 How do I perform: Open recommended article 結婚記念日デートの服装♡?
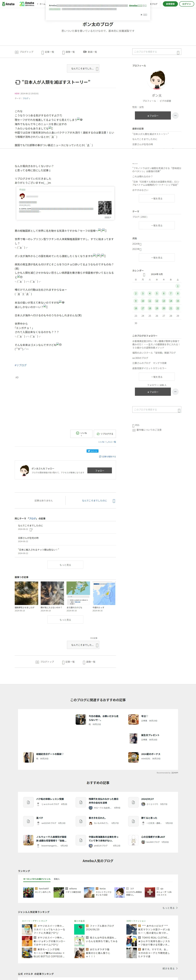tap(50, 754)
